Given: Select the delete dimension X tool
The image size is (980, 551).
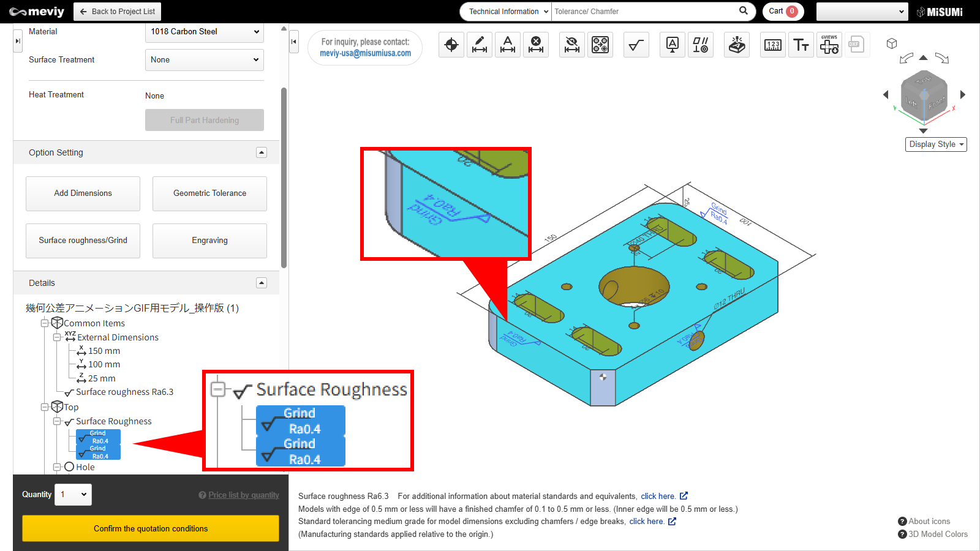Looking at the screenshot, I should (536, 45).
